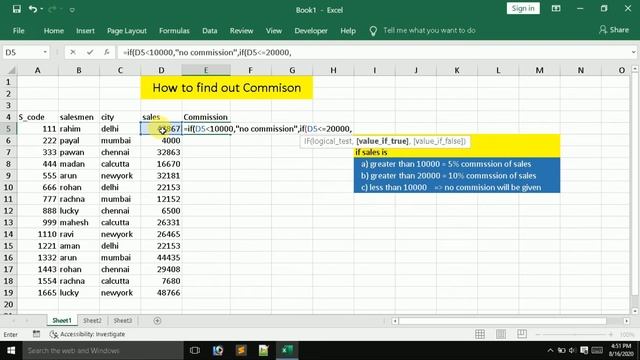Image resolution: width=640 pixels, height=360 pixels.
Task: Save the workbook with the floppy icon
Action: click(x=17, y=9)
